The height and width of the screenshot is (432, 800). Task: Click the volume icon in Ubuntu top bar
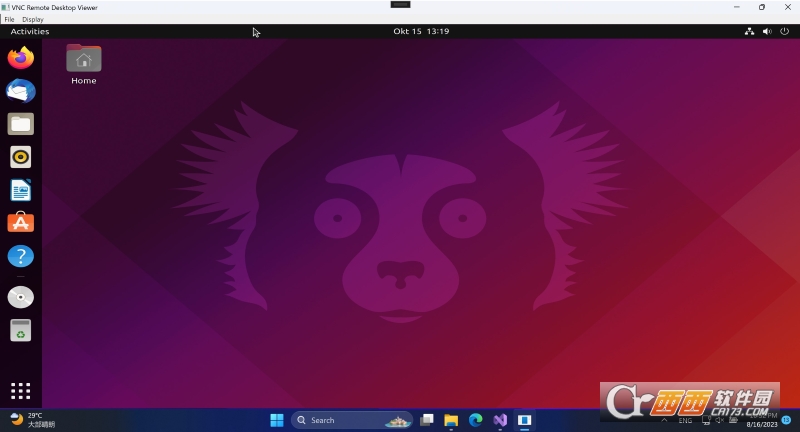click(x=767, y=31)
